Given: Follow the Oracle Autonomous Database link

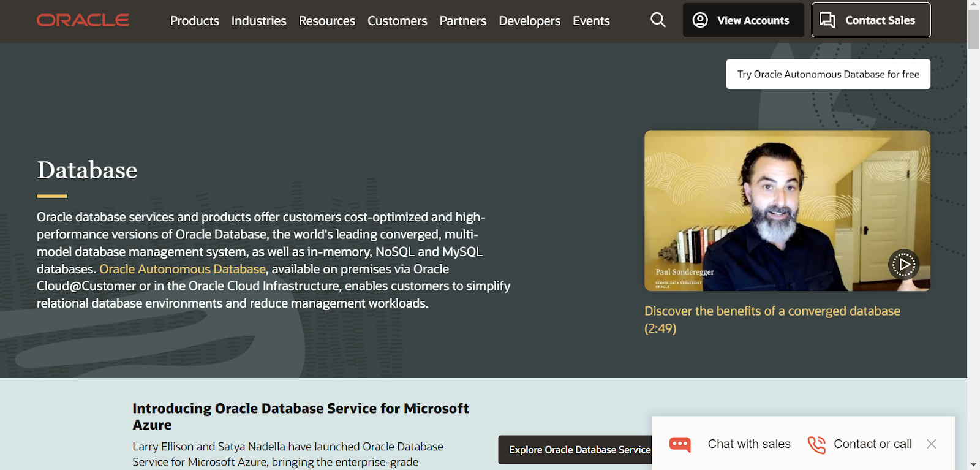Looking at the screenshot, I should click(183, 269).
